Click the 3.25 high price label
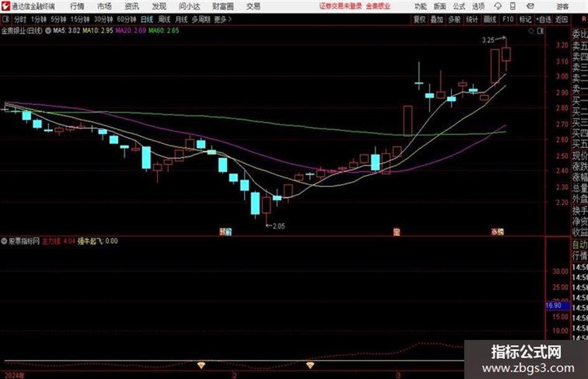Screen dimensions: 588x379 click(488, 40)
